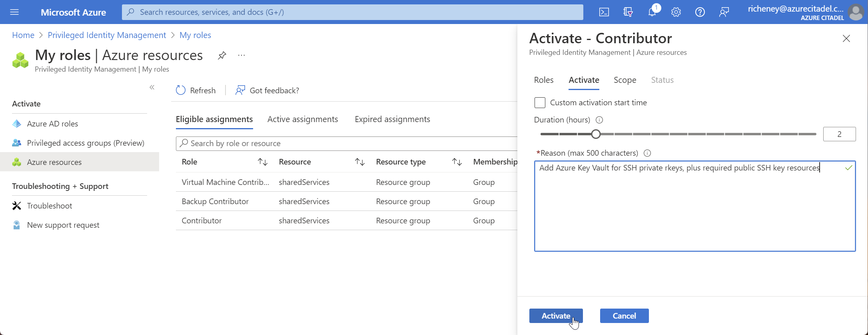Viewport: 868px width, 335px height.
Task: Click the Duration hours slider handle
Action: pyautogui.click(x=596, y=134)
